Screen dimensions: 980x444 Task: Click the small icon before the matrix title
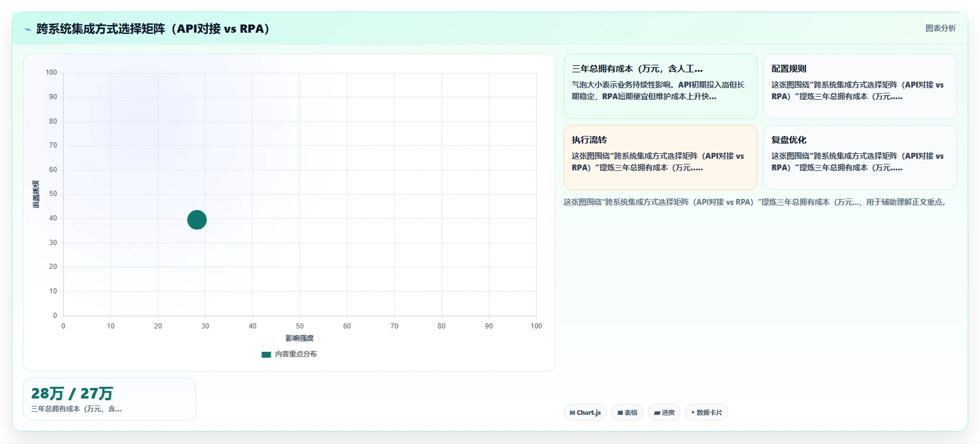click(x=27, y=29)
